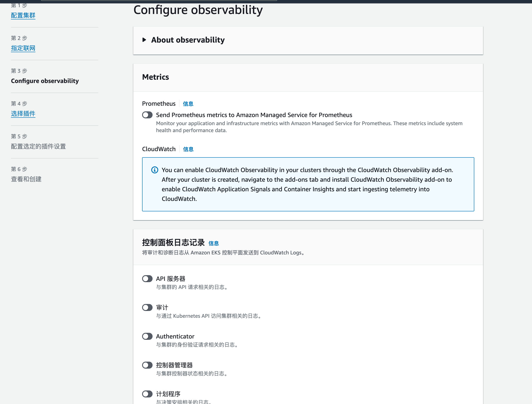
Task: Click the 控制面板日志记录 heading
Action: [x=173, y=242]
